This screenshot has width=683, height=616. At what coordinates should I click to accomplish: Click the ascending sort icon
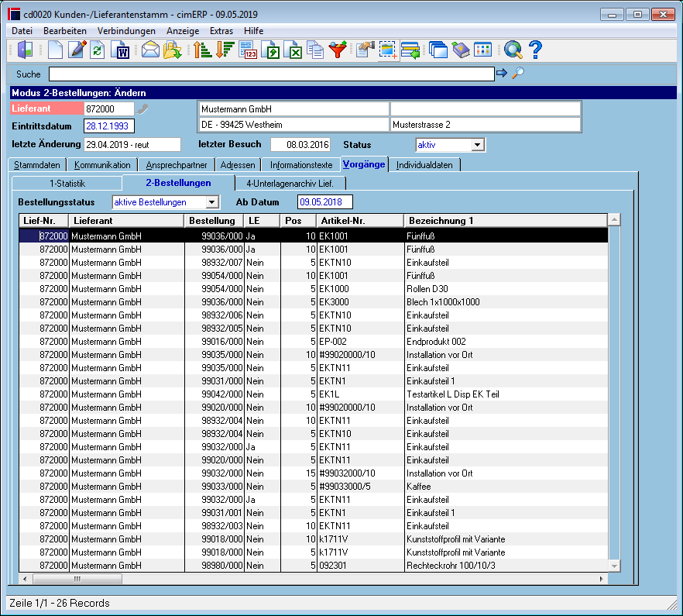(202, 50)
